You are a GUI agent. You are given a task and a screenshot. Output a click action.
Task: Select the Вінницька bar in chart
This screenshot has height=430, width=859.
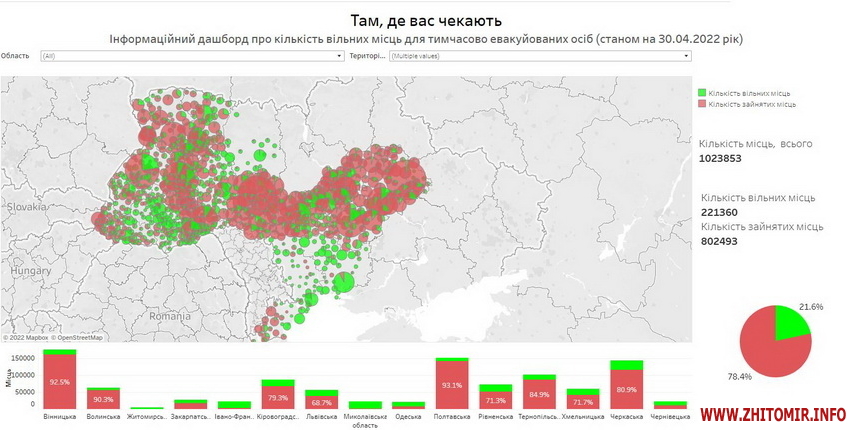tap(60, 383)
